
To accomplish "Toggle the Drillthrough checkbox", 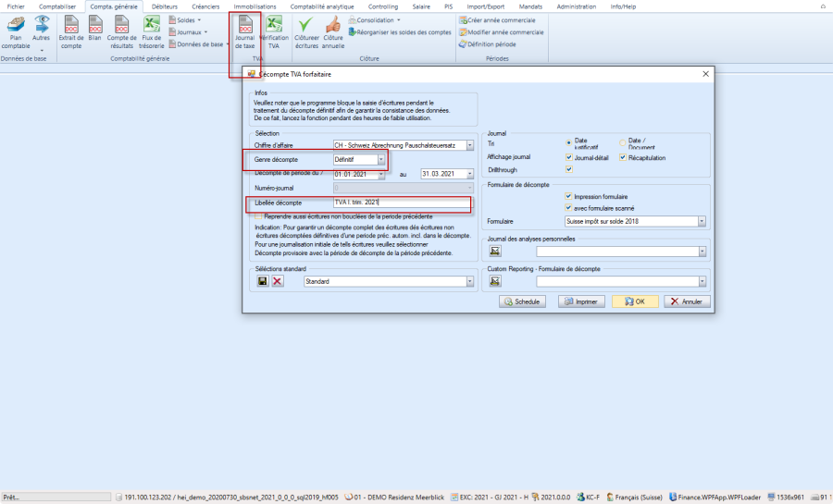I will 569,169.
